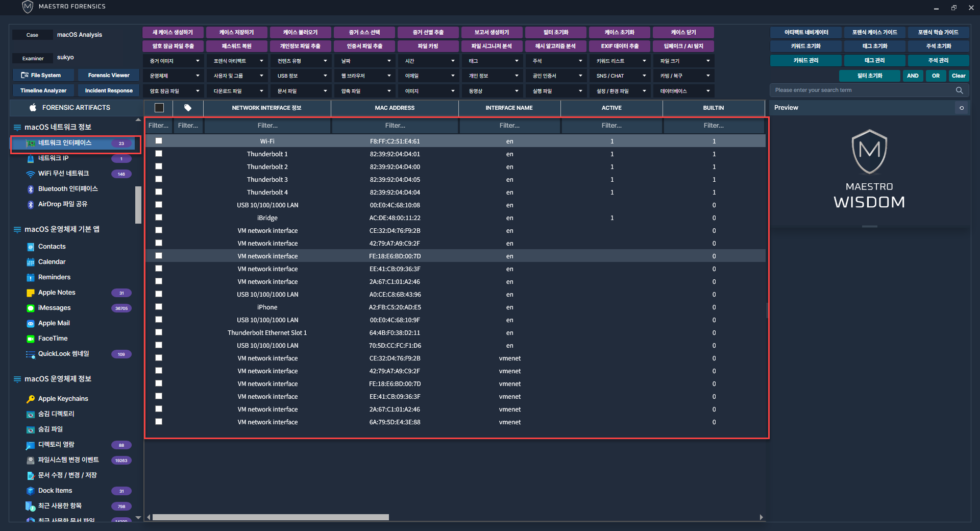The height and width of the screenshot is (531, 980).
Task: Check the iPhone row checkbox
Action: [159, 307]
